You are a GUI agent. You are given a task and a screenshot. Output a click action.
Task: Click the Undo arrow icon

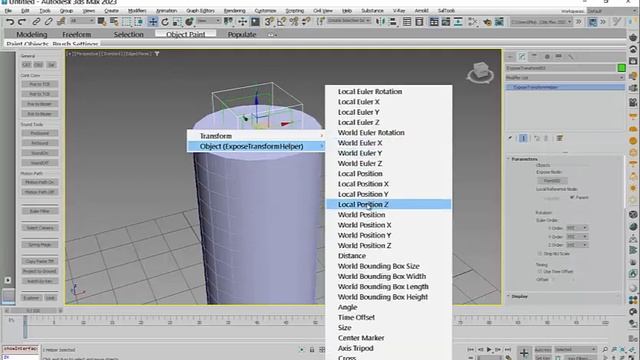coord(10,22)
